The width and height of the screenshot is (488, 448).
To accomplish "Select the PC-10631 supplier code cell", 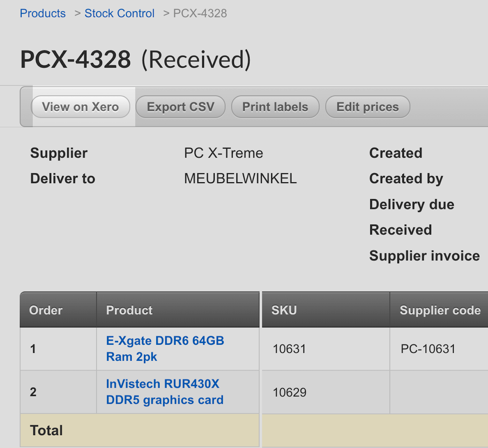I will [428, 349].
